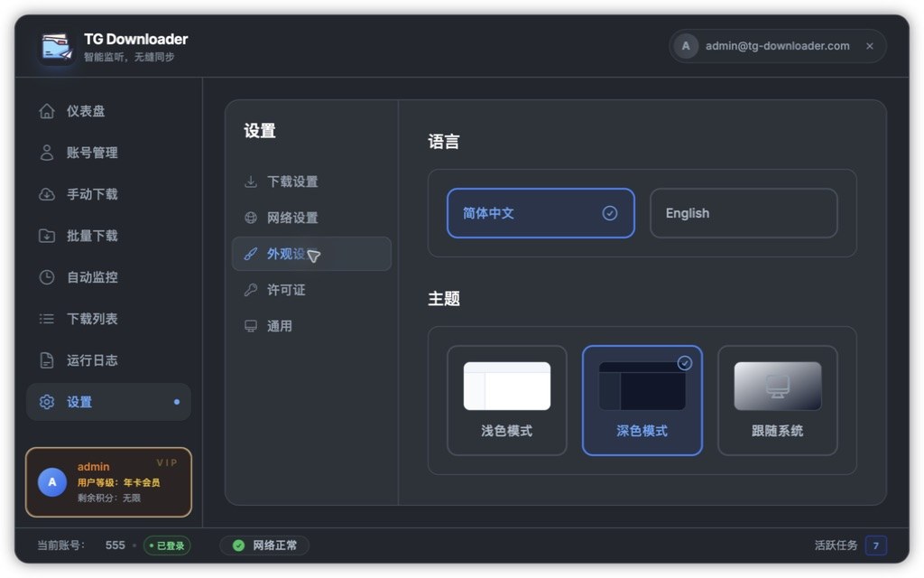Click the system theme monitor thumbnail
Viewport: 924px width, 578px height.
[777, 387]
